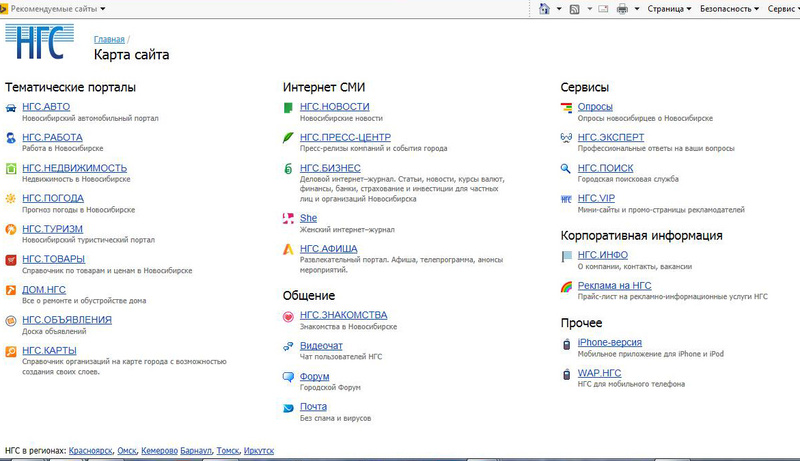Click the magnifier icon beside НГС.ПОИСК
Screen dimensions: 800x461
click(566, 168)
